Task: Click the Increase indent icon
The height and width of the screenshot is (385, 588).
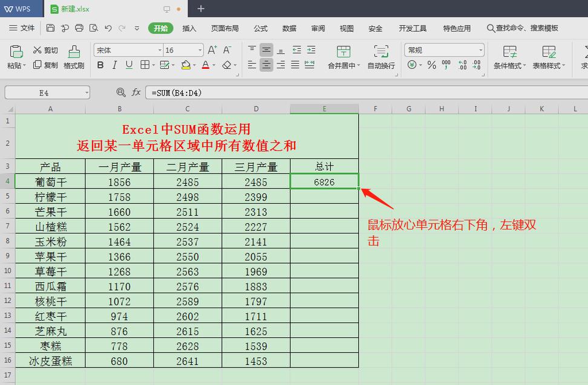Action: coord(311,50)
